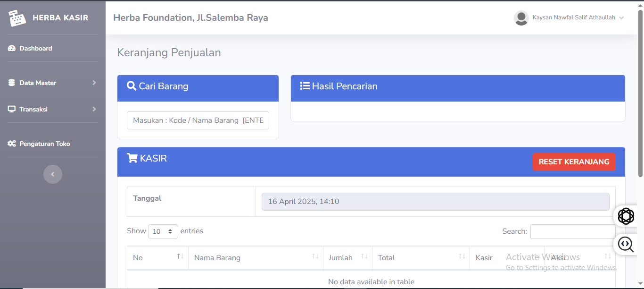Click the shopping cart icon beside KASIR

pyautogui.click(x=132, y=158)
